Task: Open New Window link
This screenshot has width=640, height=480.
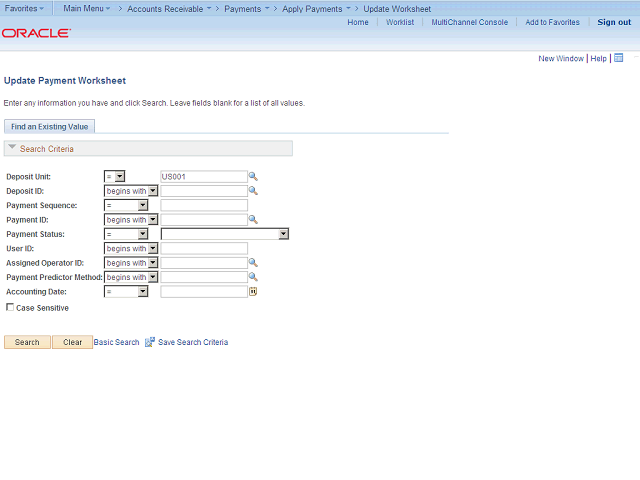Action: [x=561, y=58]
